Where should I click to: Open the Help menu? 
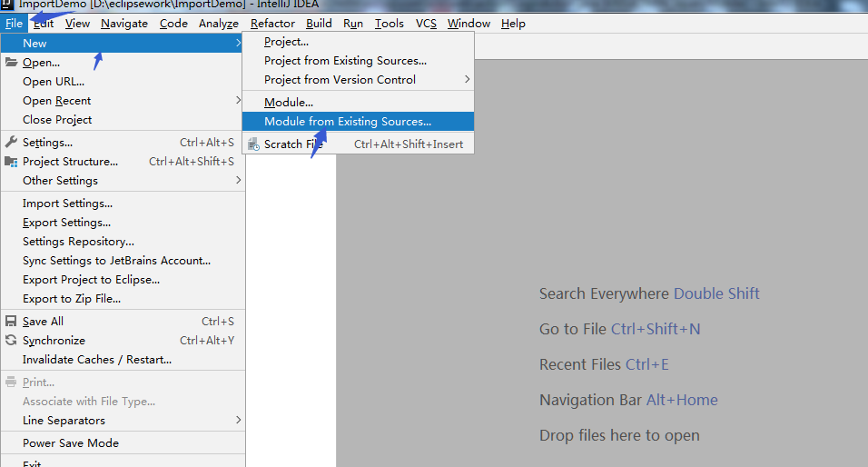pos(513,24)
